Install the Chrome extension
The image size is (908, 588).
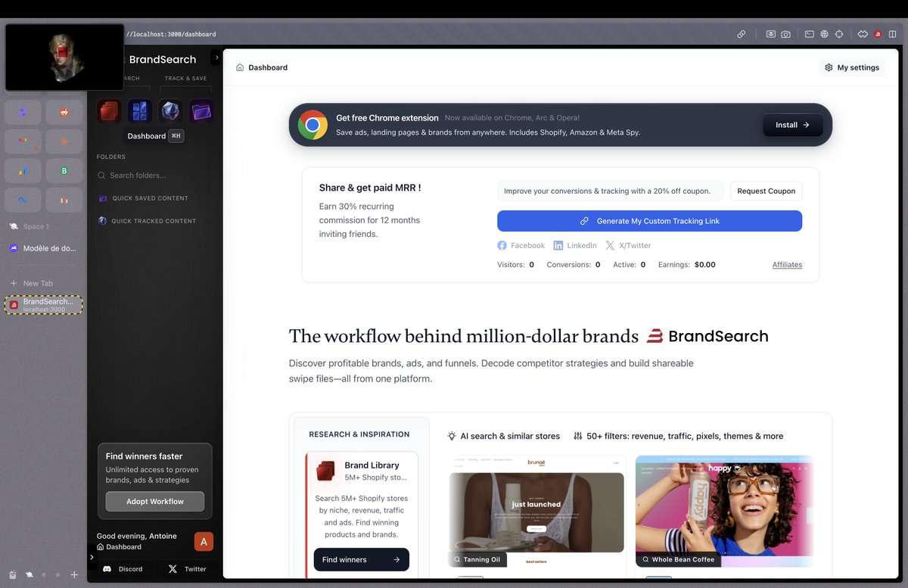click(793, 125)
